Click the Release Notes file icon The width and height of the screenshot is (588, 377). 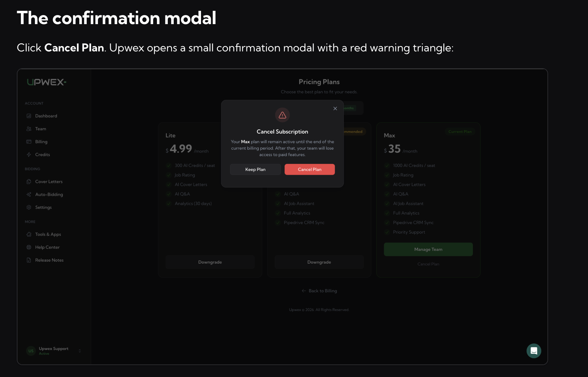[29, 260]
